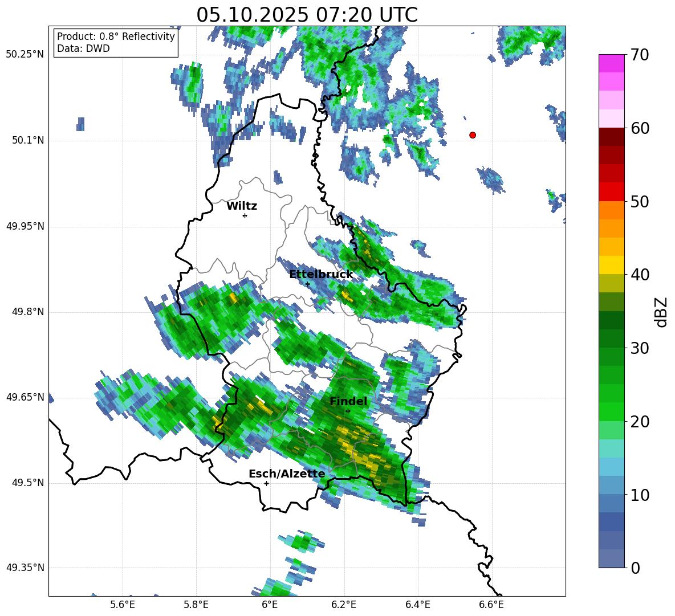This screenshot has height=616, width=675.
Task: Click the 5.6°E longitude label
Action: click(x=123, y=605)
